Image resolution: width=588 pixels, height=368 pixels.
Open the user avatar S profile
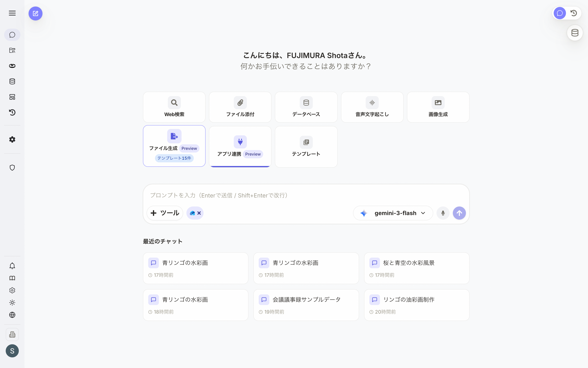tap(12, 351)
